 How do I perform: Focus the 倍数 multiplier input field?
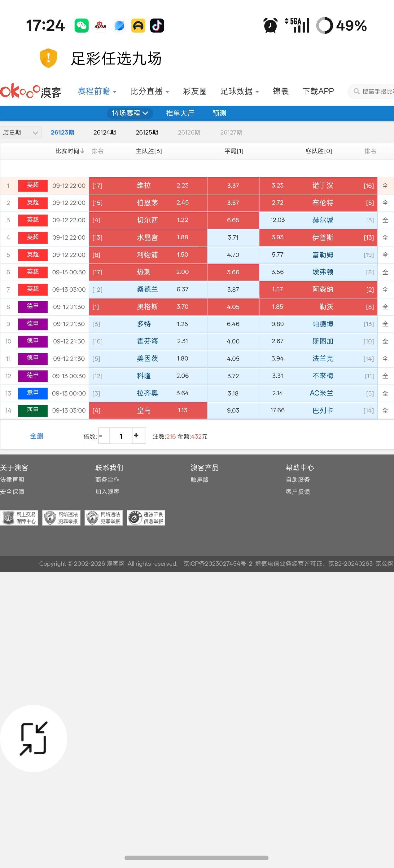point(121,436)
